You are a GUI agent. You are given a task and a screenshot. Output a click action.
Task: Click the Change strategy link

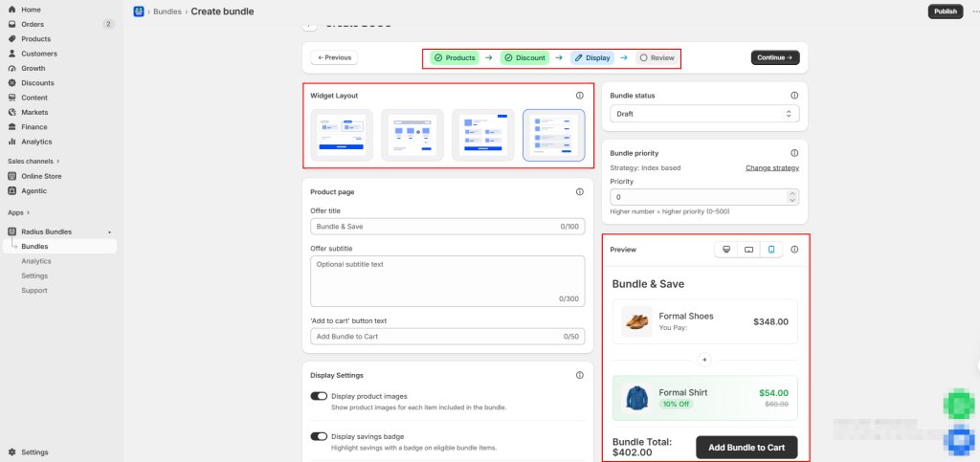click(x=772, y=168)
